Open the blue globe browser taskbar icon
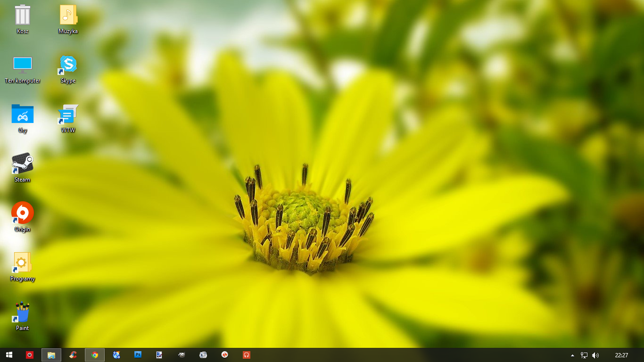Screen dimensions: 644x362 click(116, 355)
